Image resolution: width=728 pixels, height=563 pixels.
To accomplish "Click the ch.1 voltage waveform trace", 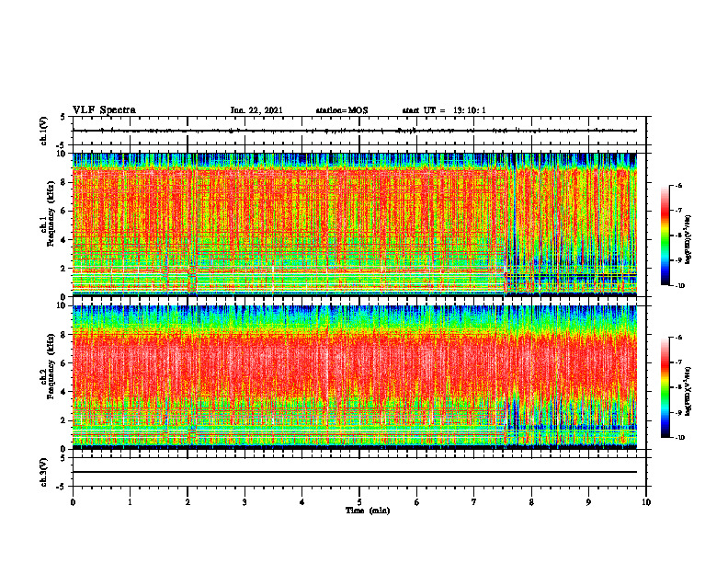I will [354, 131].
